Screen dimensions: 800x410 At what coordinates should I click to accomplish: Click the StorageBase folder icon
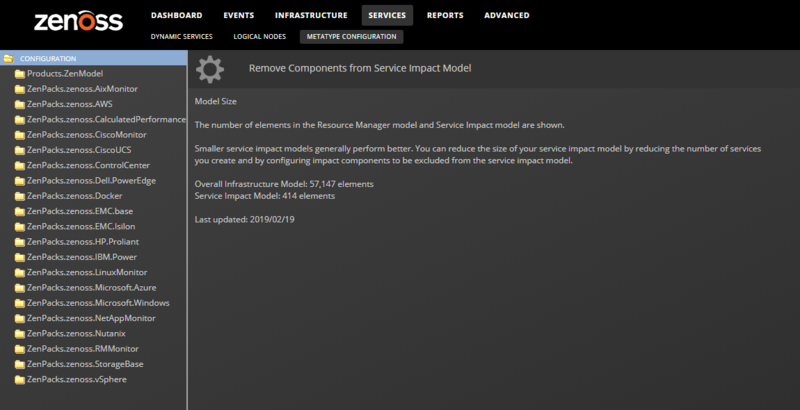click(x=20, y=365)
